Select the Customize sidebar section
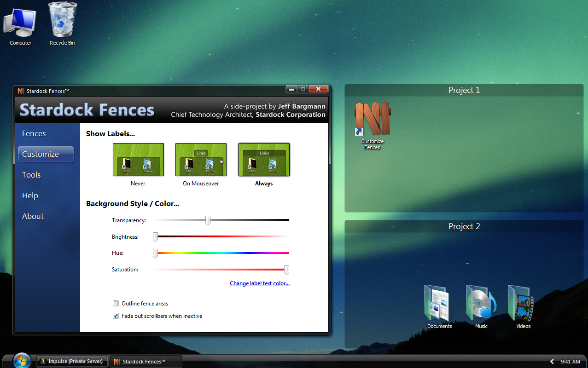The width and height of the screenshot is (588, 368). 46,154
